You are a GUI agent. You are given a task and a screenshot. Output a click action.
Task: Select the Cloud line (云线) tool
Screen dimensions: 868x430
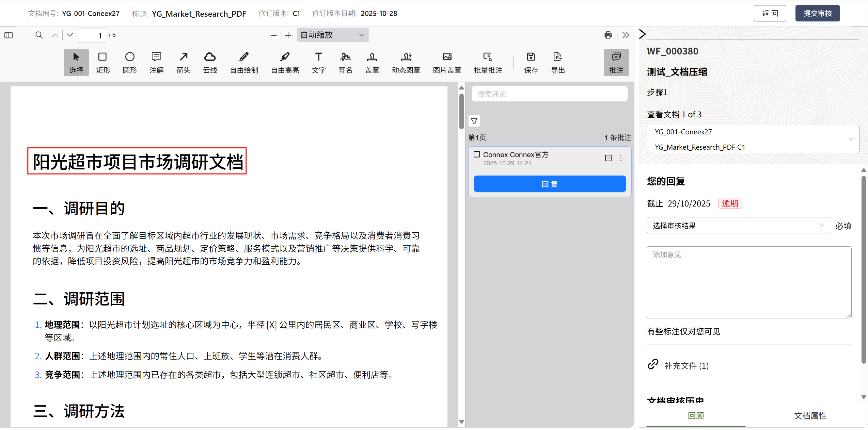coord(210,62)
